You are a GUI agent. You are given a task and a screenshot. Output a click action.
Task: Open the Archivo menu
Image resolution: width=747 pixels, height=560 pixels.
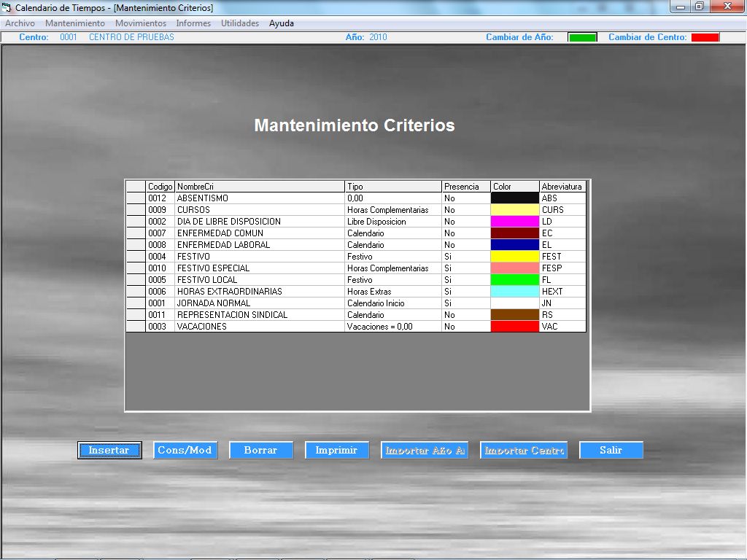tap(20, 23)
